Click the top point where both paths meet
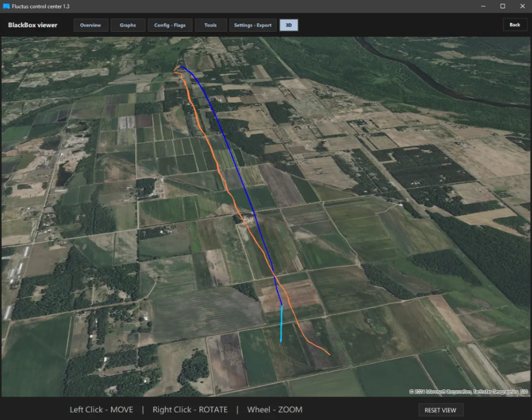 pos(177,68)
